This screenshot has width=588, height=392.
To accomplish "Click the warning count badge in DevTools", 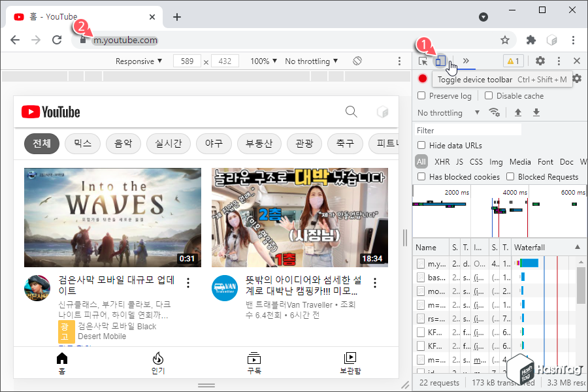I will tap(514, 60).
